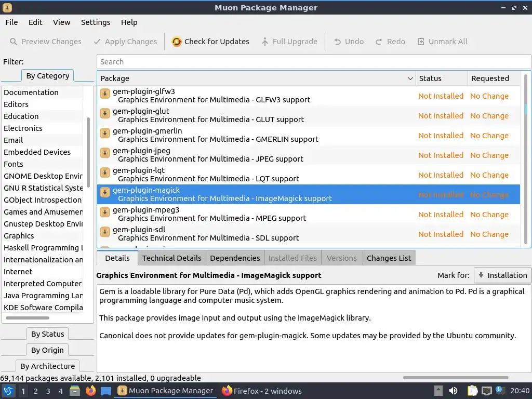Click the Status column header
Screen dimensions: 532x399
click(442, 78)
